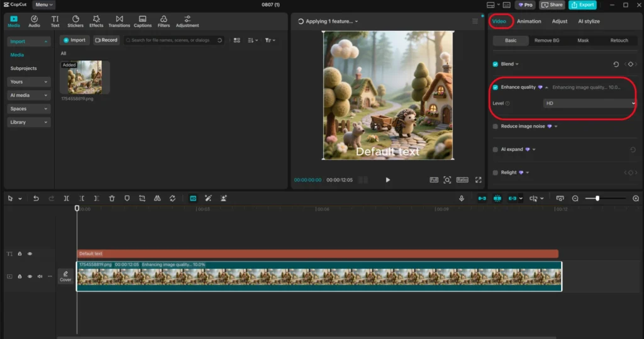The width and height of the screenshot is (644, 339).
Task: Play the preview video
Action: [387, 180]
